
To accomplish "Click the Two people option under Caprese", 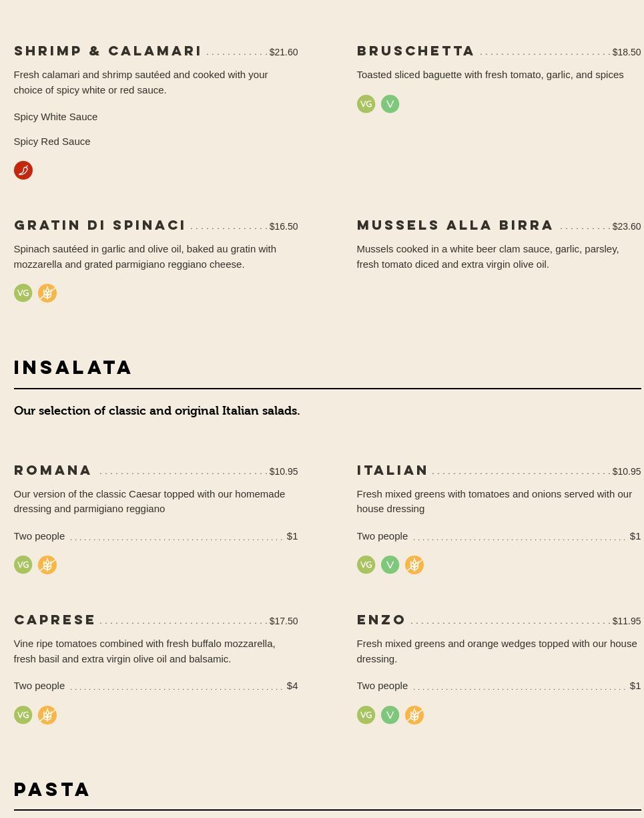I will point(39,686).
